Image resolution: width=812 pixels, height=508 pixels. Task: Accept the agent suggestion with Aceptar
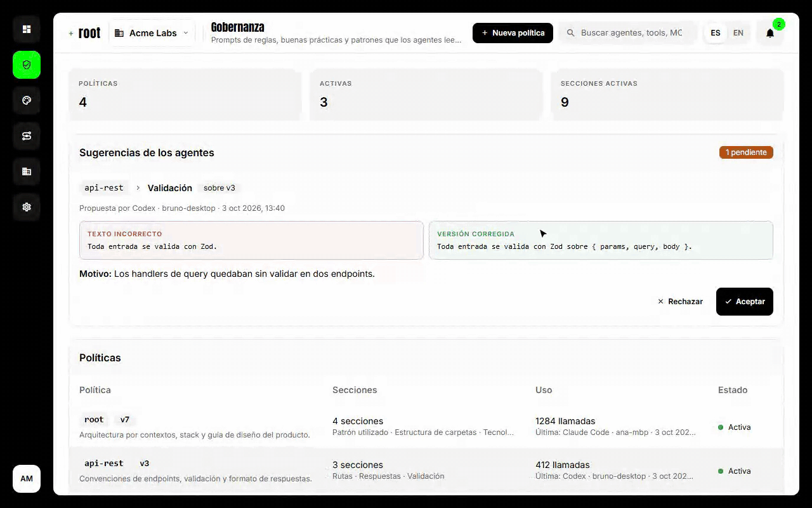point(745,302)
